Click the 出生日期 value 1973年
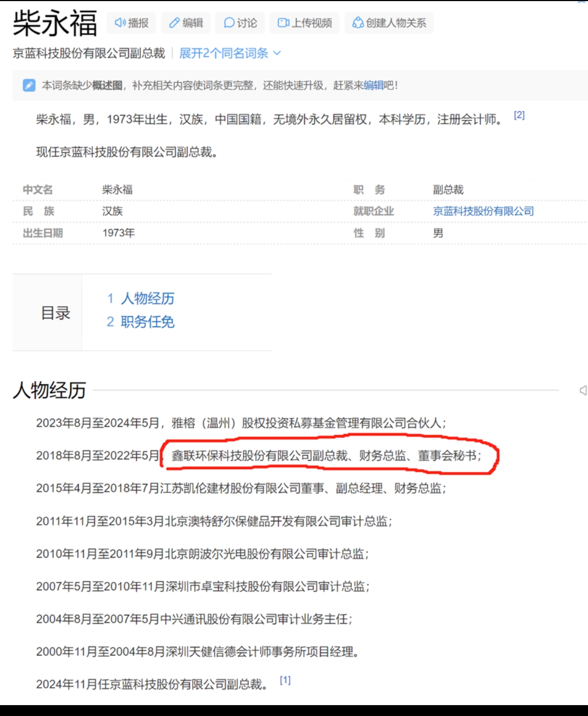This screenshot has width=588, height=716. [x=118, y=233]
